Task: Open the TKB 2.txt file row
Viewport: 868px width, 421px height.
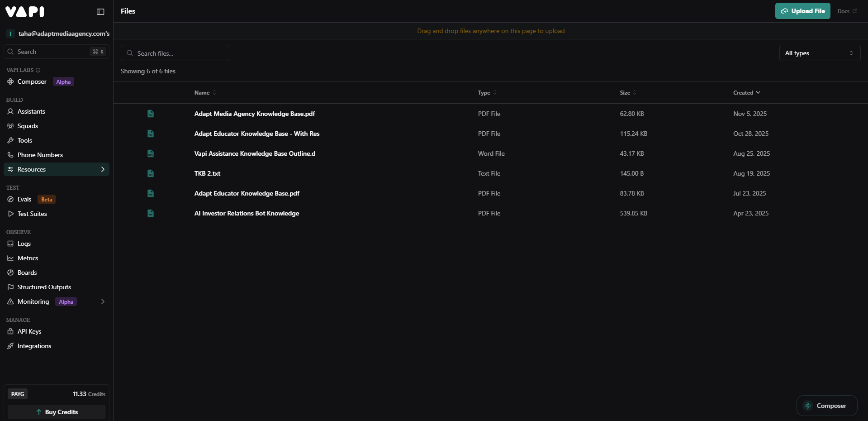Action: (x=490, y=173)
